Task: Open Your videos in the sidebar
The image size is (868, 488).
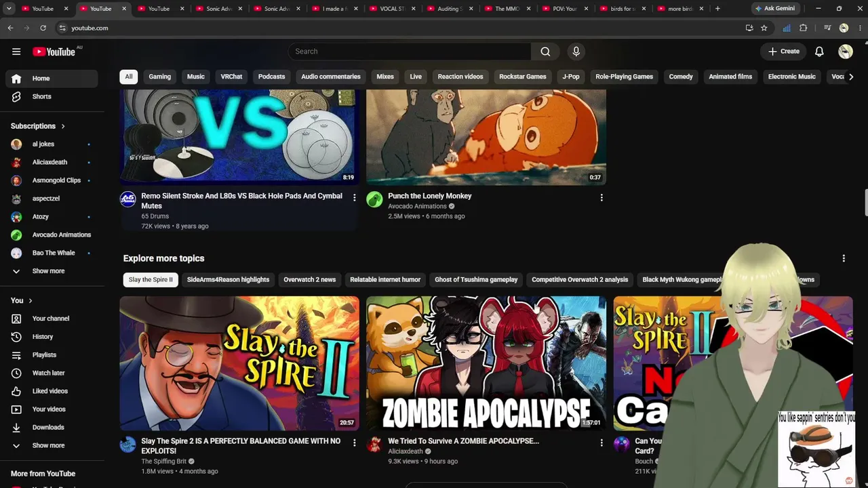Action: pyautogui.click(x=52, y=409)
